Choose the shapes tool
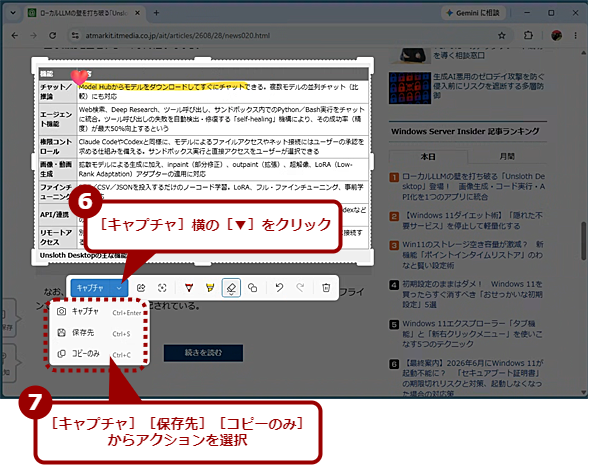Screen dimensions: 589x465 (252, 288)
